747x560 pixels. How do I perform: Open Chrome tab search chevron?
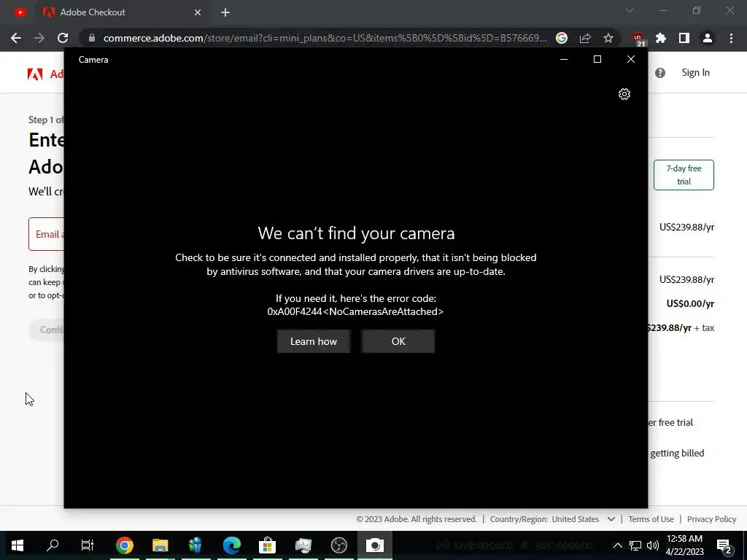point(630,10)
